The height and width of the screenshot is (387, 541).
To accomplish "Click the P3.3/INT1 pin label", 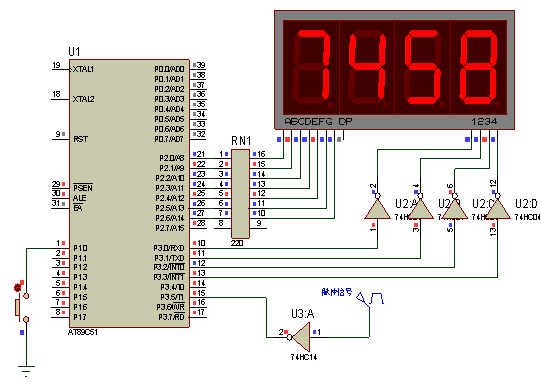I will [x=169, y=277].
